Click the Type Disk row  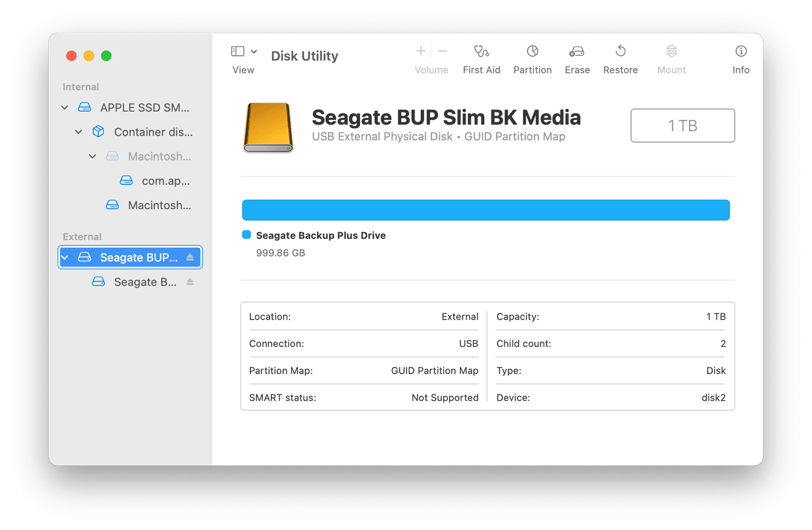[x=611, y=371]
